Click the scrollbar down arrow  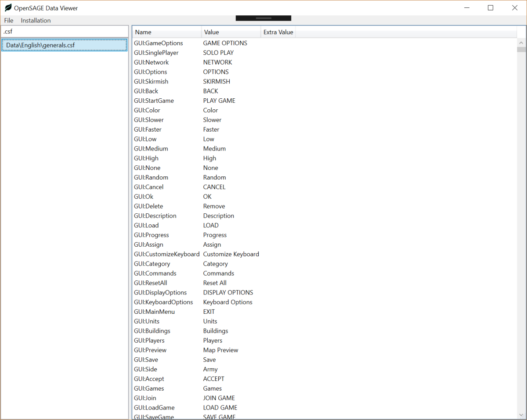point(522,414)
